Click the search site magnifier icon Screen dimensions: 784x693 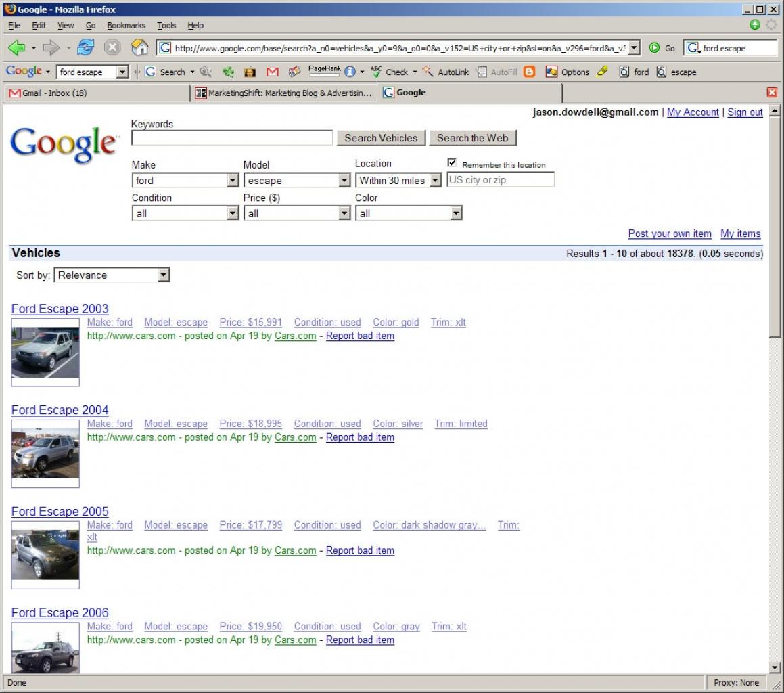click(206, 72)
